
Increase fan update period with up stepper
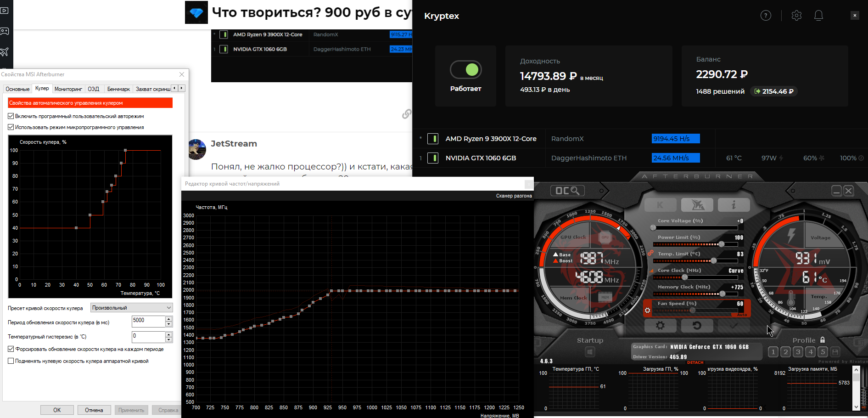pyautogui.click(x=169, y=319)
